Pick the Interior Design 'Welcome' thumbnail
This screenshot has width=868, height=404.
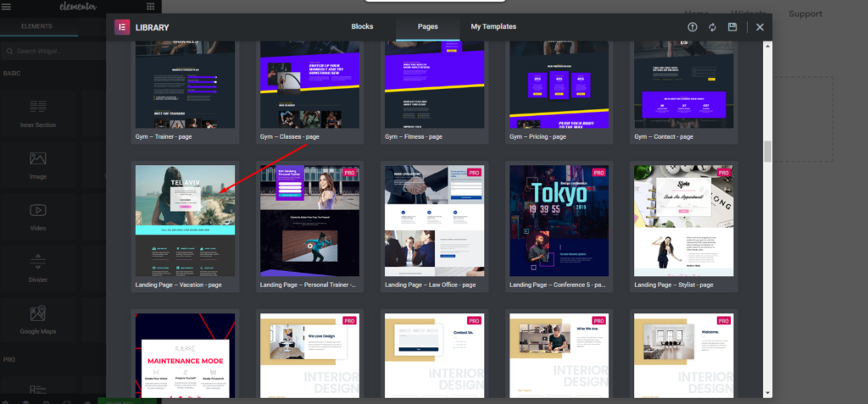coord(684,355)
